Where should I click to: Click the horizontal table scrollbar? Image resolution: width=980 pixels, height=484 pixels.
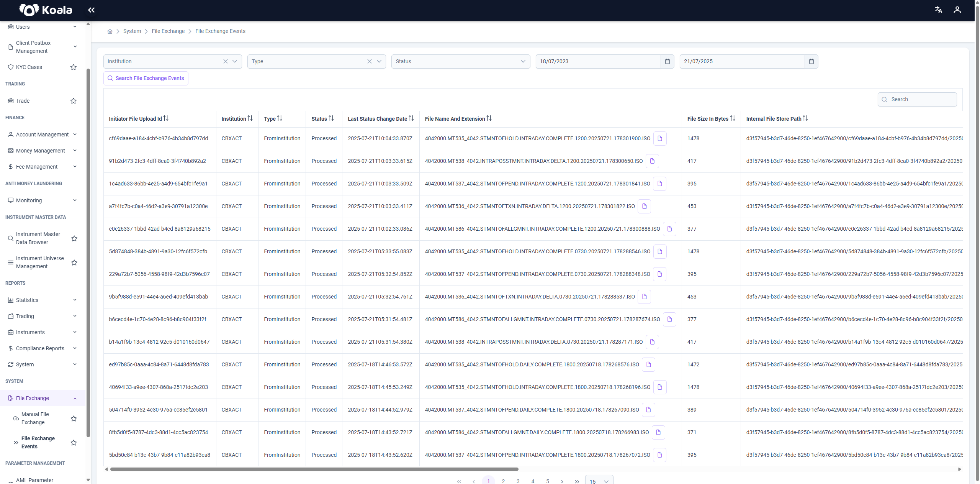pyautogui.click(x=314, y=469)
